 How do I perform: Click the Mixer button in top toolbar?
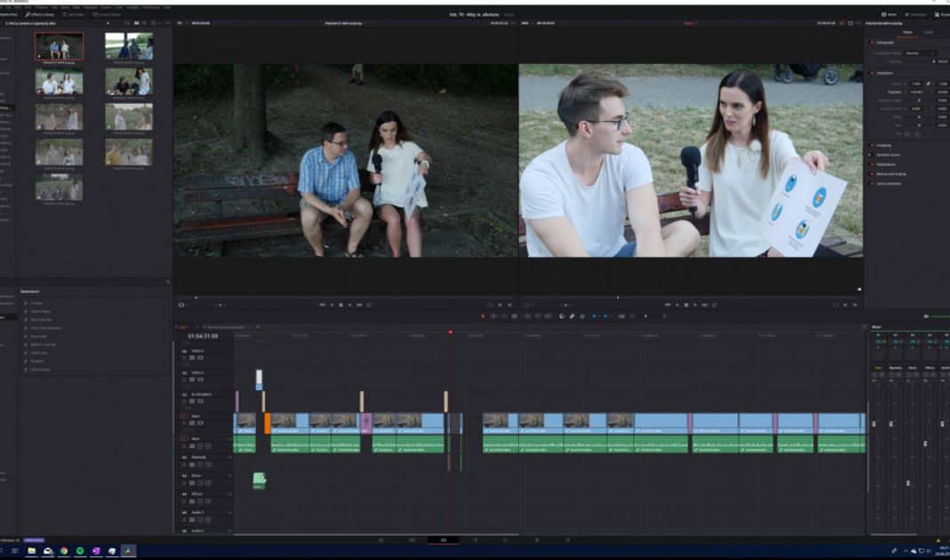[x=890, y=14]
